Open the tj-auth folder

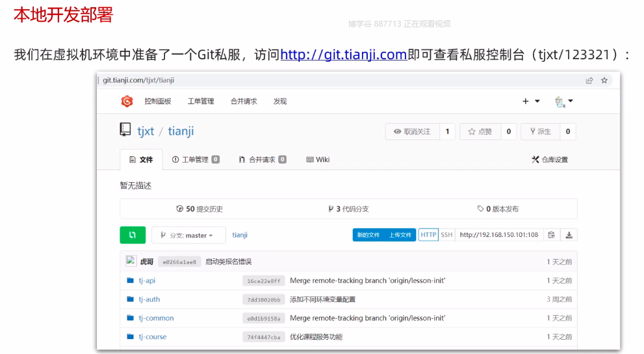[149, 299]
